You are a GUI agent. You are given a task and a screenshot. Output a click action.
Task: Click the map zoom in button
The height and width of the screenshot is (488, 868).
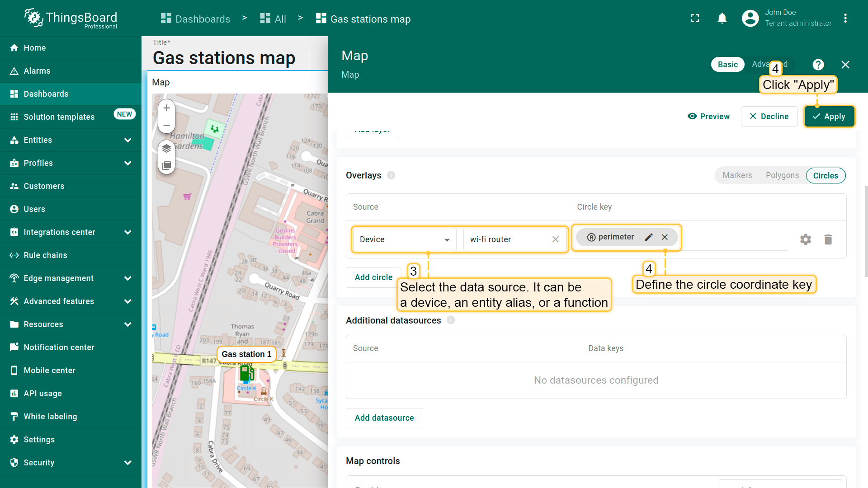click(166, 108)
